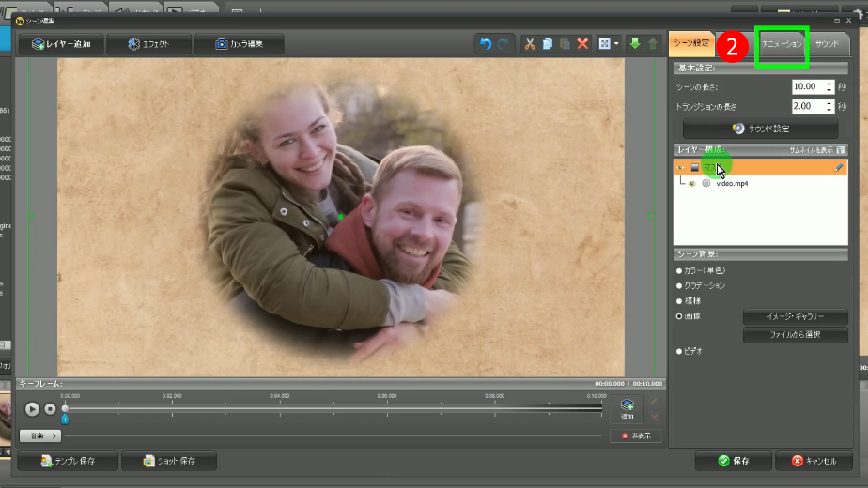This screenshot has width=868, height=488.
Task: Click the scissors cut icon
Action: coord(530,44)
